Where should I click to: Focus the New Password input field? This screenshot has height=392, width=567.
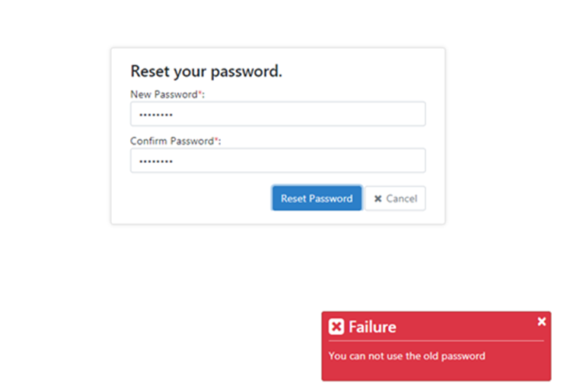pos(278,114)
